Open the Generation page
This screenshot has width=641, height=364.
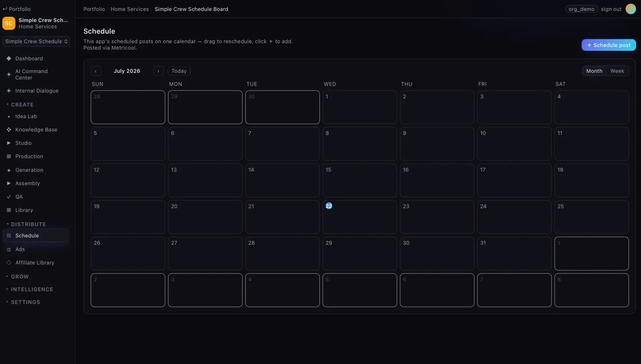pyautogui.click(x=36, y=170)
